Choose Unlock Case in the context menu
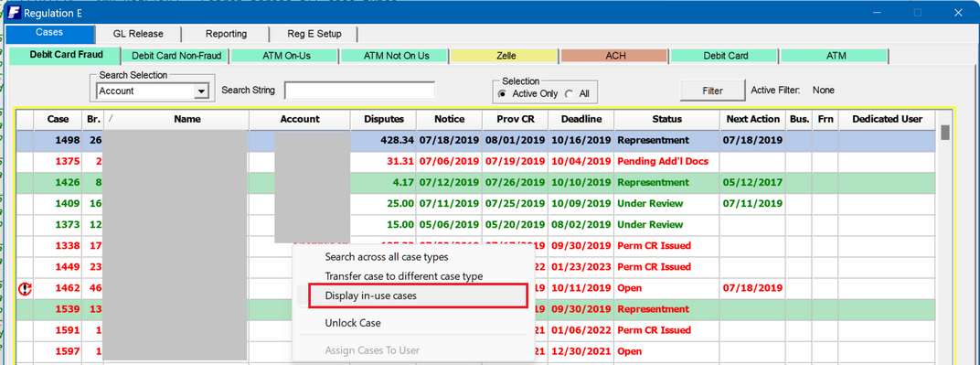This screenshot has height=365, width=980. pos(353,323)
